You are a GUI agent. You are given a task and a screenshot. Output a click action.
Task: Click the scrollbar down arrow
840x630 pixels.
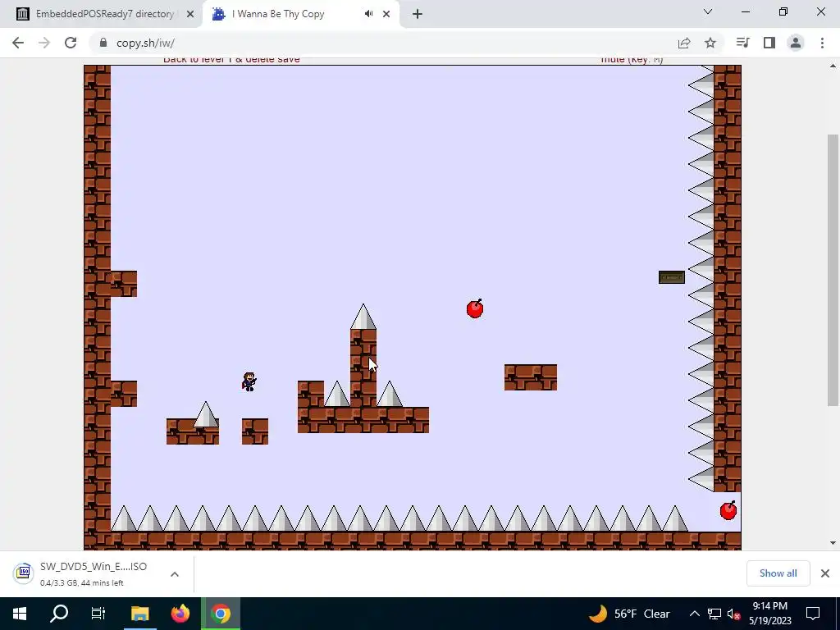(x=833, y=543)
